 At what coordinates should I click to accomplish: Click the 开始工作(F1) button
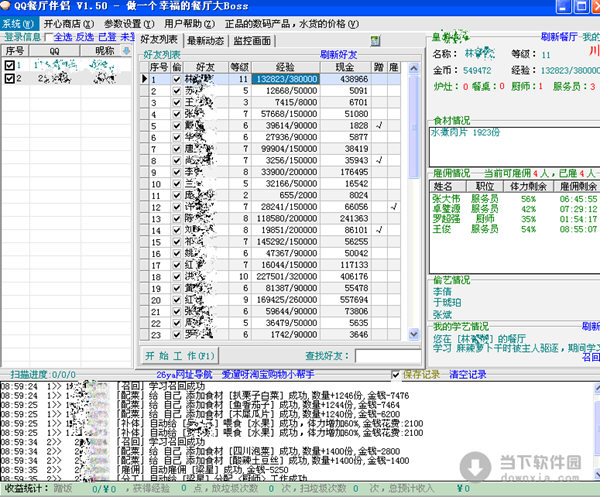pos(180,355)
